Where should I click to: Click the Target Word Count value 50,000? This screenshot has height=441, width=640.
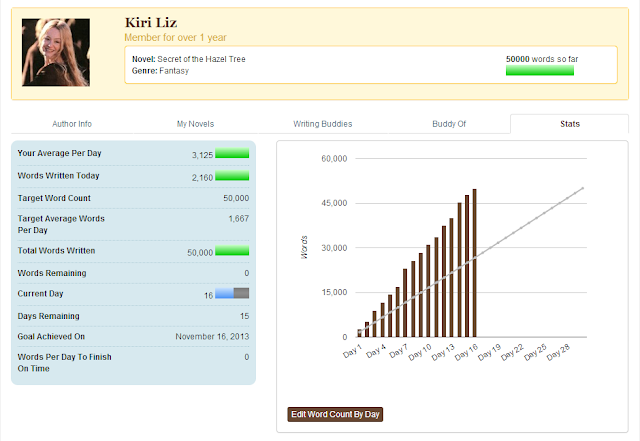(x=236, y=198)
